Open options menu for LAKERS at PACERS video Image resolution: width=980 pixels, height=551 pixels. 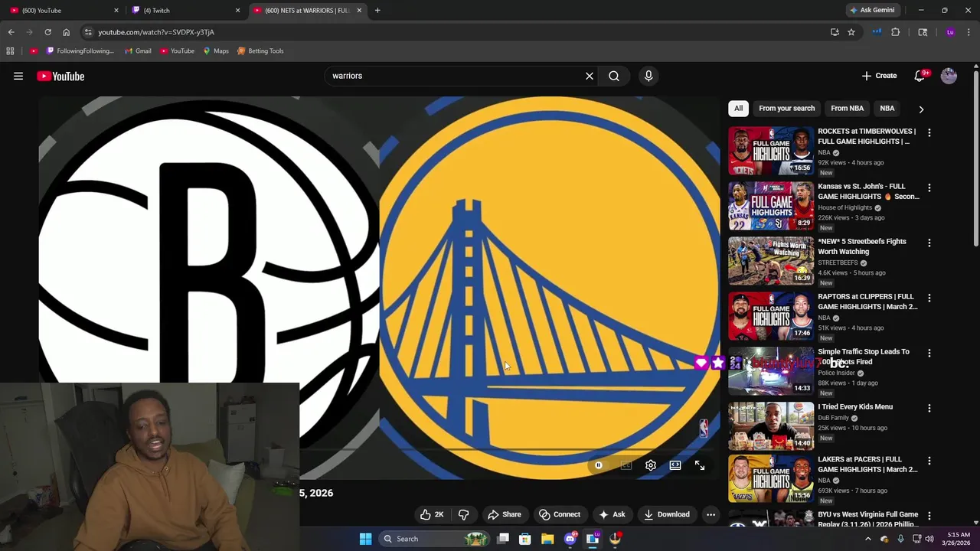(x=929, y=461)
